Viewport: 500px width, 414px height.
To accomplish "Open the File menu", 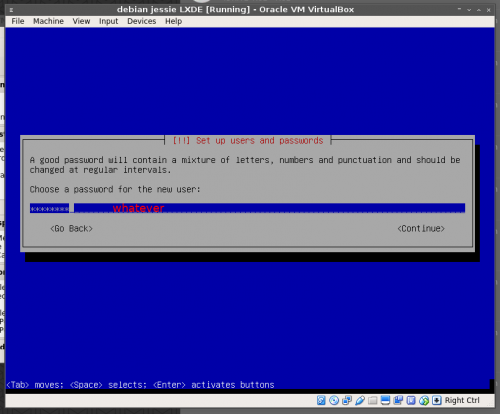I will pyautogui.click(x=18, y=21).
